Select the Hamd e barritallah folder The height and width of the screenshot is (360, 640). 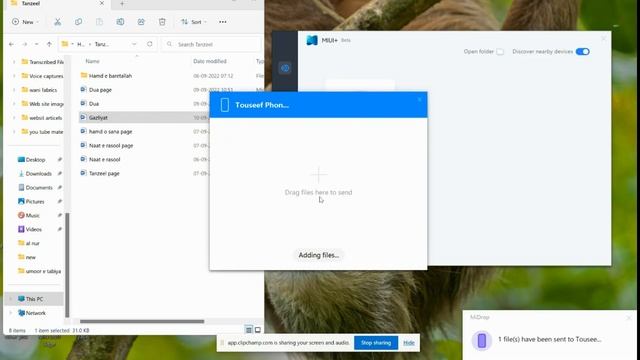tap(110, 76)
